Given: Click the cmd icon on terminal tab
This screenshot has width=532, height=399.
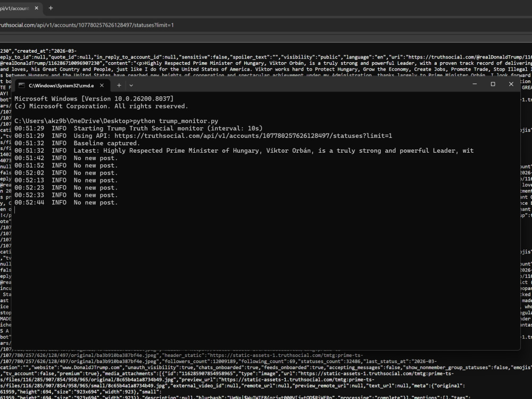Looking at the screenshot, I should 21,86.
